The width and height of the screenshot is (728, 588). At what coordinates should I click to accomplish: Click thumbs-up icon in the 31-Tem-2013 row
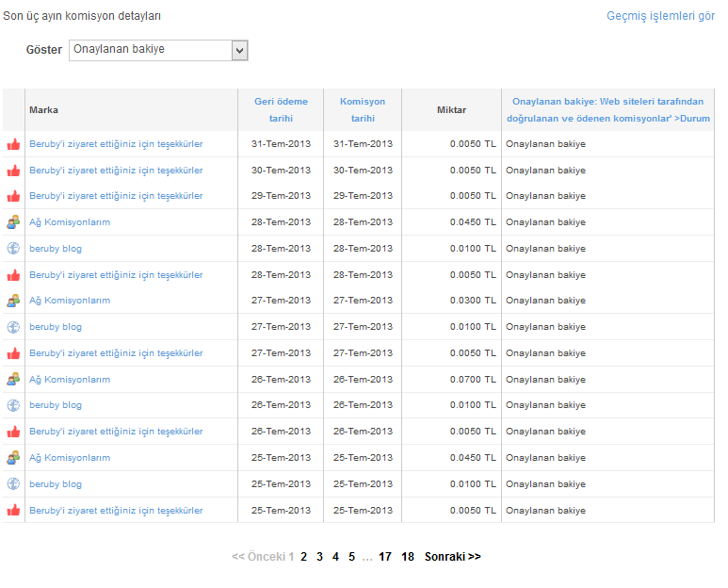click(x=13, y=144)
